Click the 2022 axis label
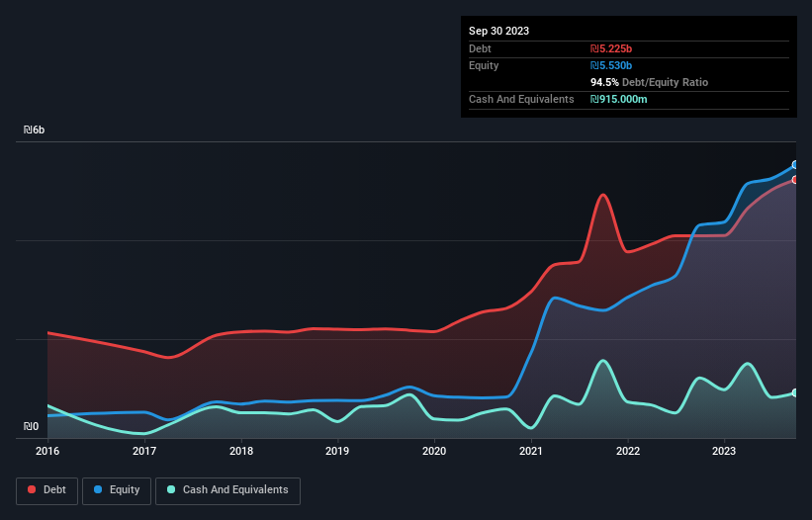Image resolution: width=812 pixels, height=520 pixels. 628,451
